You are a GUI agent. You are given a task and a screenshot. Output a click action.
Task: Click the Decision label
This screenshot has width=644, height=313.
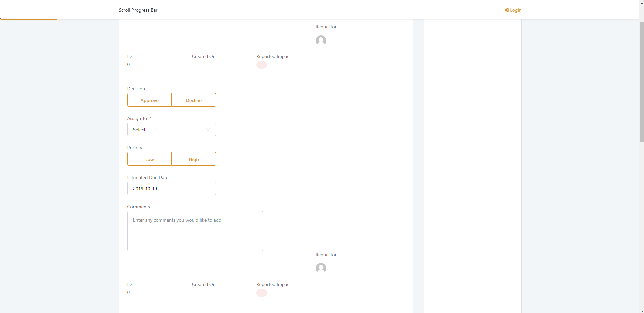(136, 89)
